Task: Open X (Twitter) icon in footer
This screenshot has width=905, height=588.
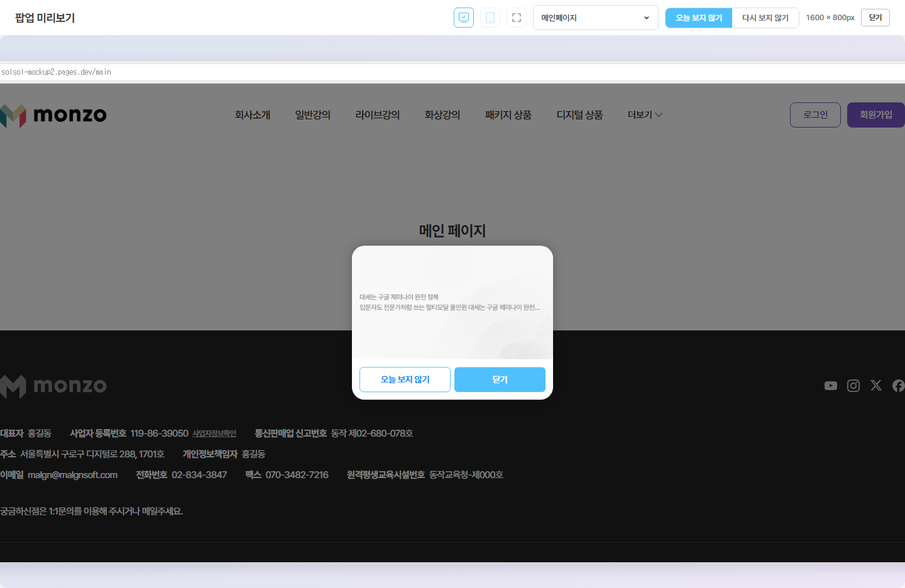Action: click(x=876, y=386)
